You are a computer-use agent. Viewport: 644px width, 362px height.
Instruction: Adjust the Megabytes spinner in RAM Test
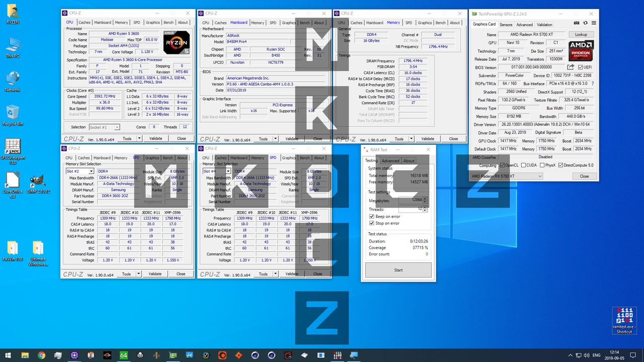point(425,201)
